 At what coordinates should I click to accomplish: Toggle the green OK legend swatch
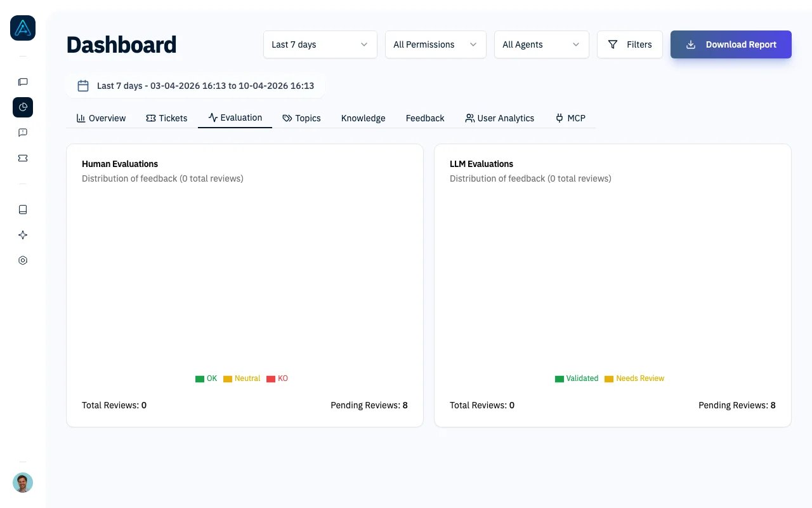[200, 379]
